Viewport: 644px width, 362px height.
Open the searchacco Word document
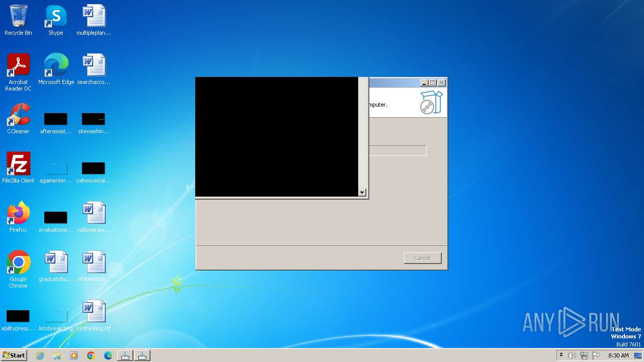pos(94,69)
